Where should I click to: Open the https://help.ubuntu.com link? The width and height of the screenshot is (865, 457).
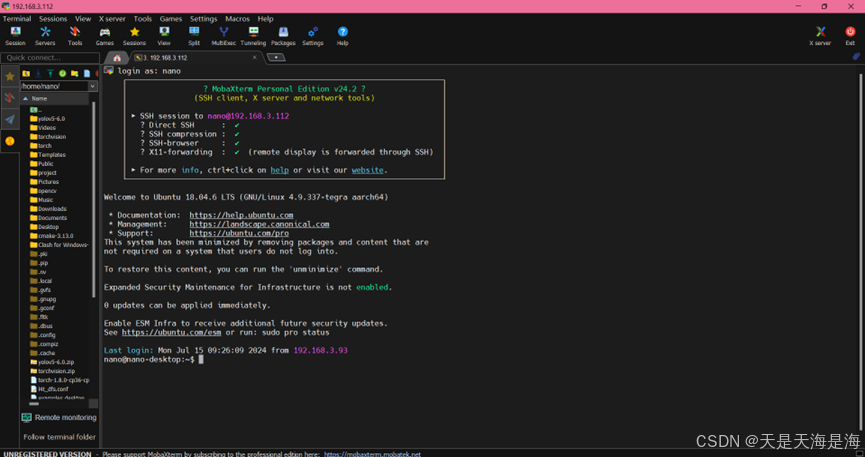click(241, 215)
